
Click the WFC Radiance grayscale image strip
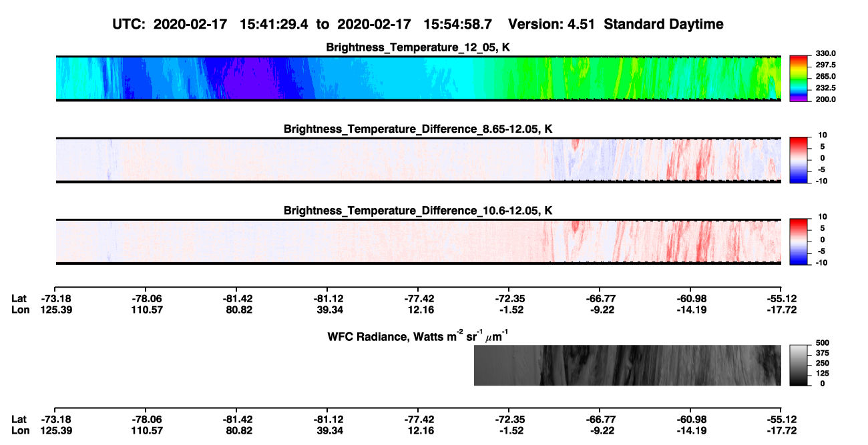pos(627,366)
